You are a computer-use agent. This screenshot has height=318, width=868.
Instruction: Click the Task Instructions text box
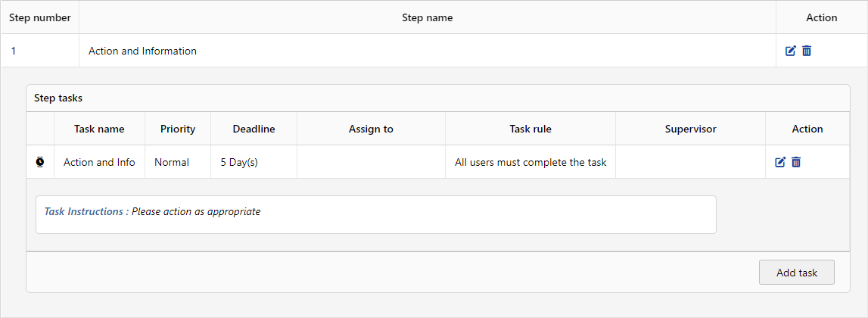[x=375, y=215]
